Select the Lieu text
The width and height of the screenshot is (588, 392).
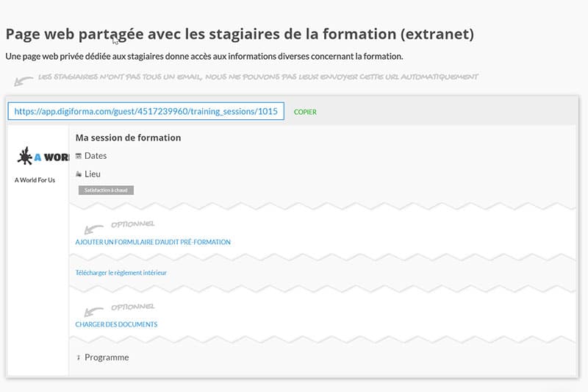(x=93, y=174)
